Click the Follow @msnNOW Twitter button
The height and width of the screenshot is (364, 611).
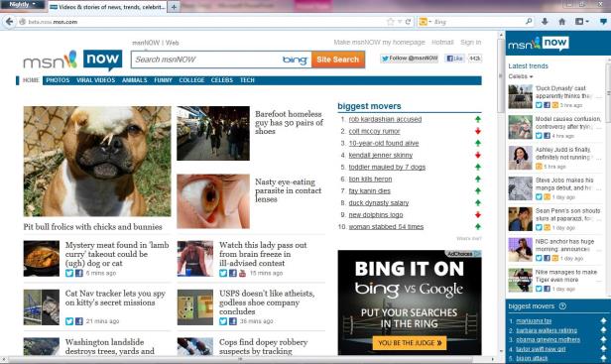[409, 59]
